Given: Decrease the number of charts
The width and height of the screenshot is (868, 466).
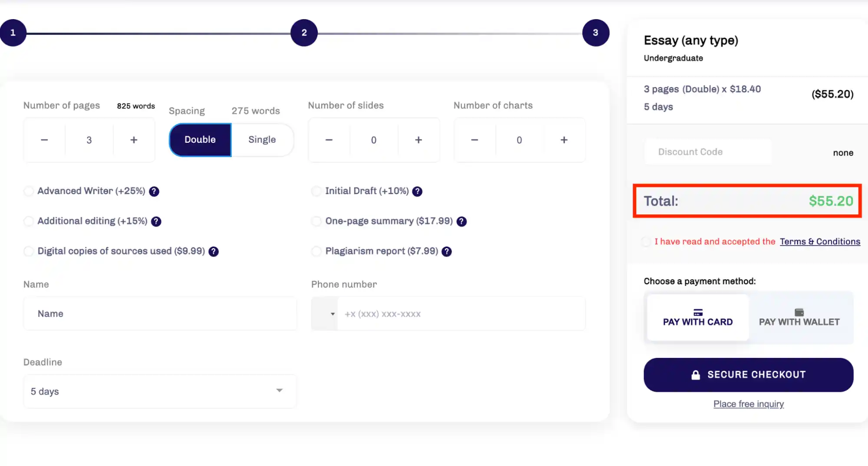Looking at the screenshot, I should (x=475, y=140).
